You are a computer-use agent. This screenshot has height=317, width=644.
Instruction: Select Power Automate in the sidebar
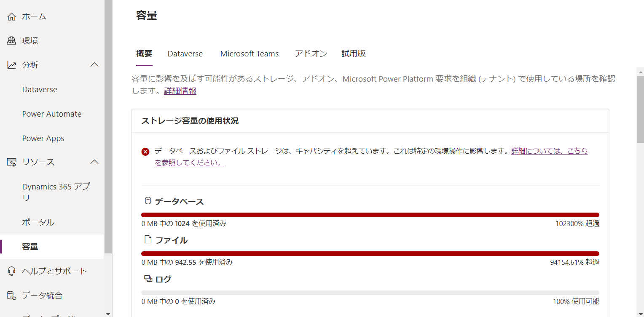[x=51, y=114]
